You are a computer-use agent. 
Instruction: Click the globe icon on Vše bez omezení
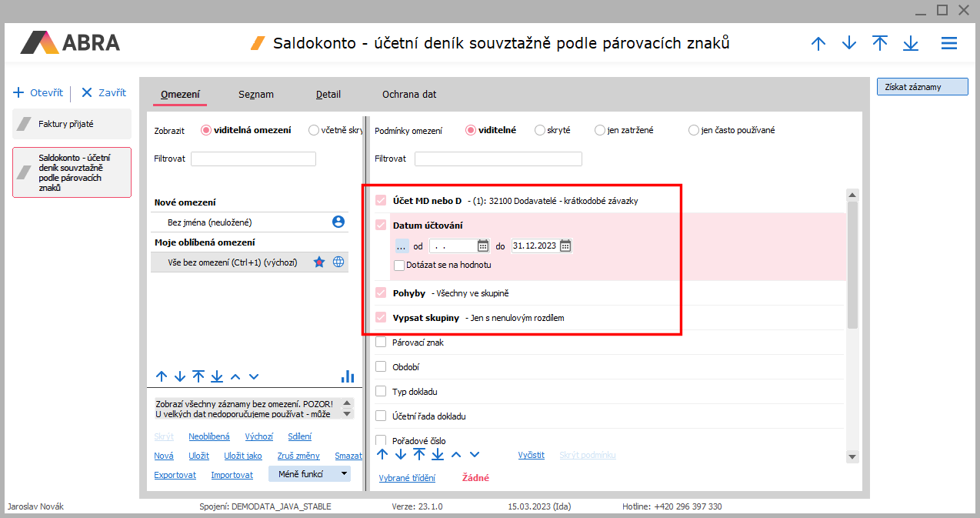338,262
